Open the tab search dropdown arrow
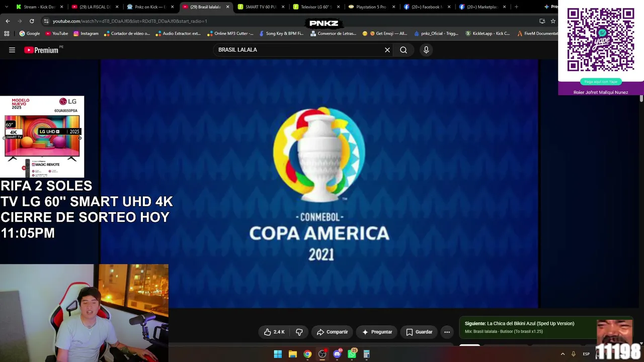This screenshot has width=644, height=362. point(6,7)
